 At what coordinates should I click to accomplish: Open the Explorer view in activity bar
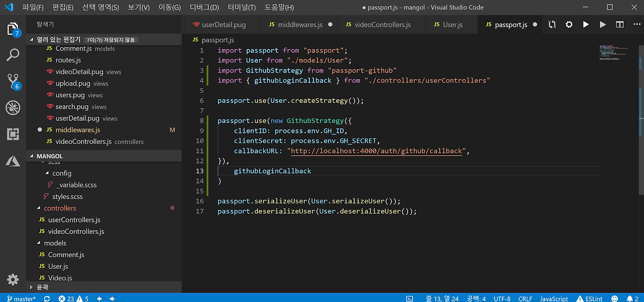coord(13,29)
